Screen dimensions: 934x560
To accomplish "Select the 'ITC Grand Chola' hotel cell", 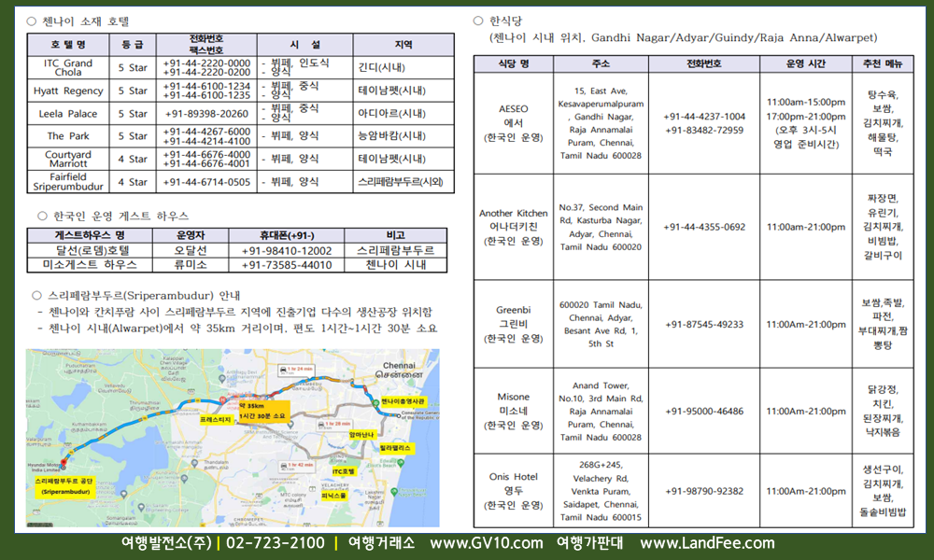I will tap(68, 67).
